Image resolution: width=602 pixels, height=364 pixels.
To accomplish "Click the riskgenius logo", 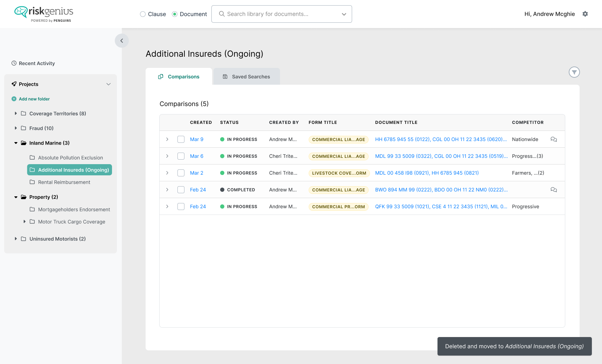I will (x=44, y=14).
